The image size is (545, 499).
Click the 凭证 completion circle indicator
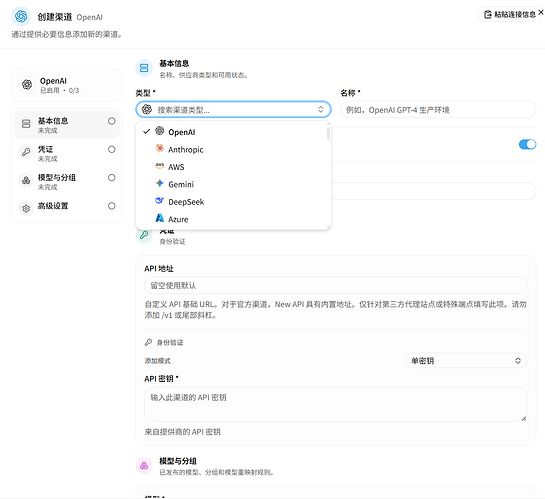112,149
